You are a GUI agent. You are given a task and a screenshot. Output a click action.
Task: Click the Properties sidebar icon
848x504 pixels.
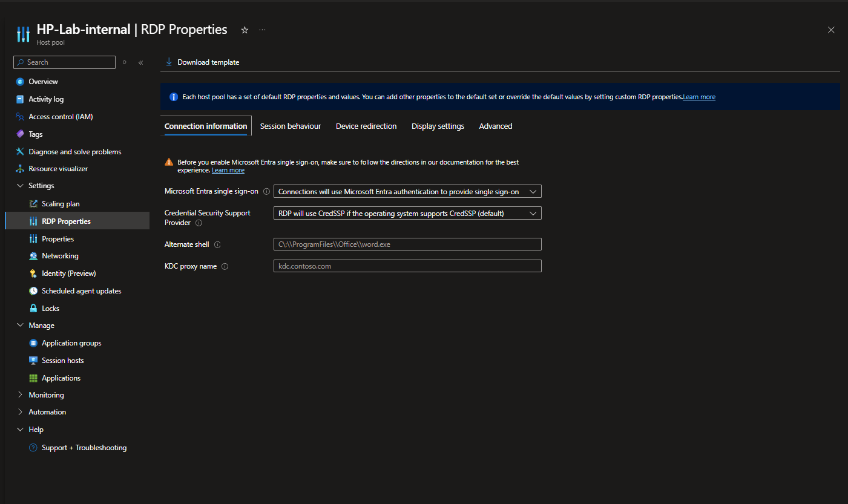(x=33, y=239)
